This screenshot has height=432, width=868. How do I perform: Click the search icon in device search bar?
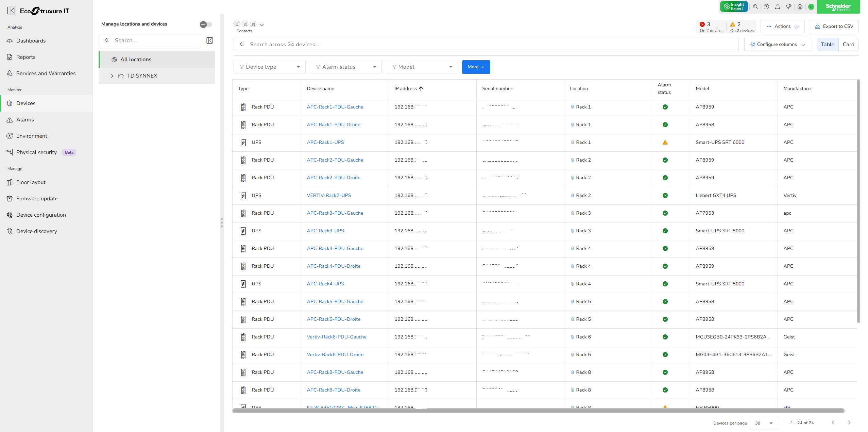242,45
